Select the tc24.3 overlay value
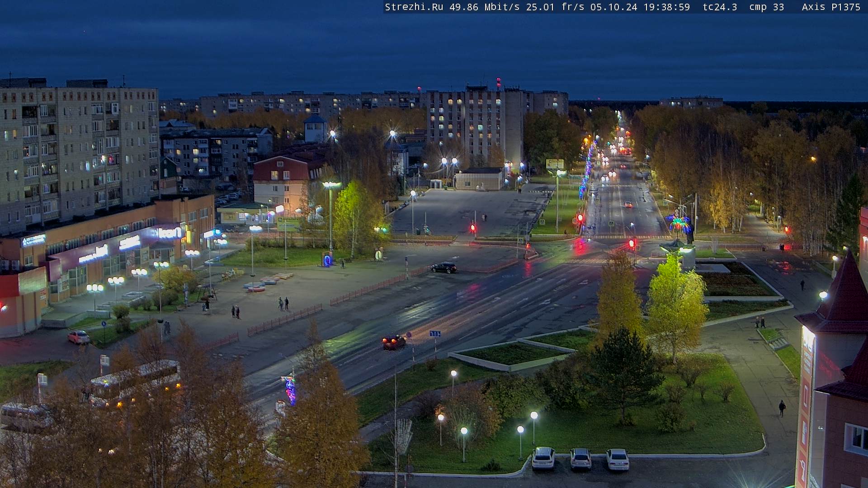The width and height of the screenshot is (868, 488). coord(720,7)
